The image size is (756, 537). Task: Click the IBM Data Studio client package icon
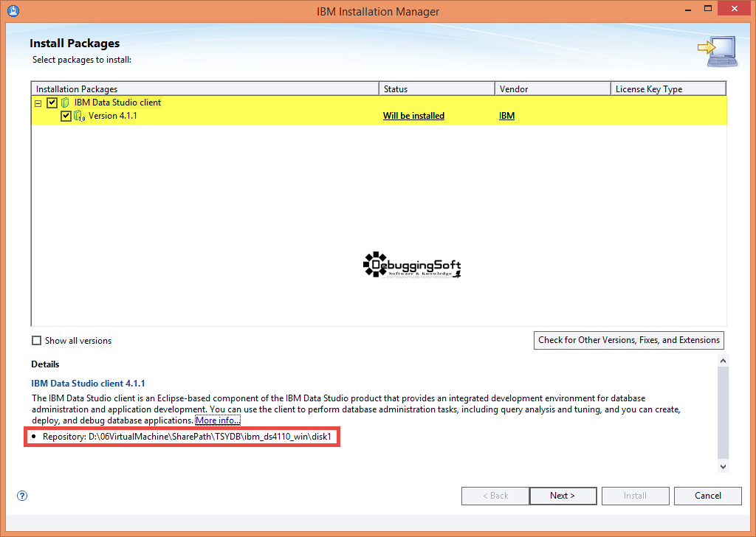tap(65, 103)
